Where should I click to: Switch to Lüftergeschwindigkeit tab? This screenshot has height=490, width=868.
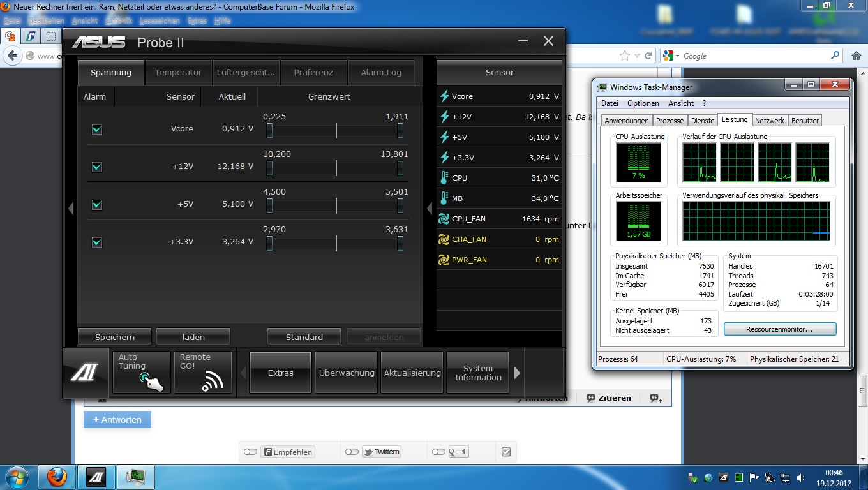246,73
